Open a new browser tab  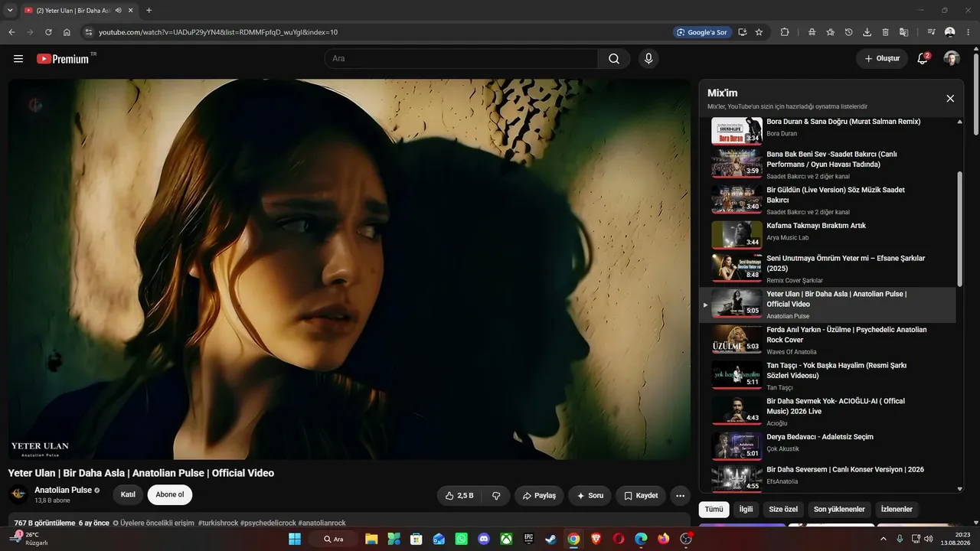click(x=149, y=10)
